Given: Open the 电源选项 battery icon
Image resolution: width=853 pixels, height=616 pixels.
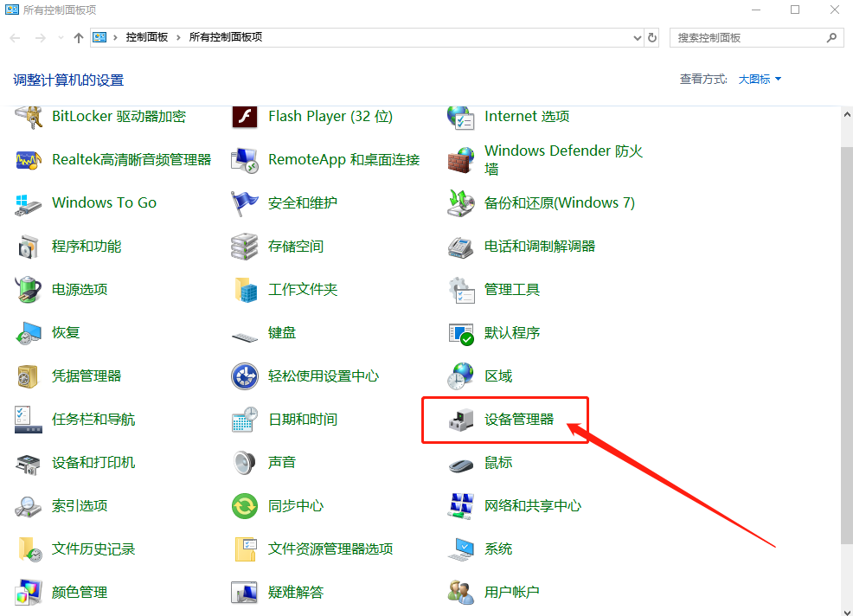Looking at the screenshot, I should click(x=29, y=290).
